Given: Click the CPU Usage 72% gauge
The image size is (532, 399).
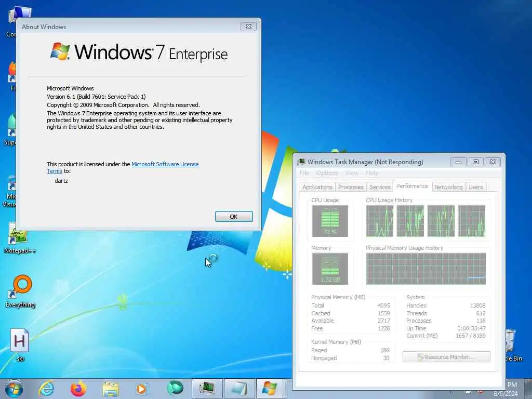Looking at the screenshot, I should point(330,221).
